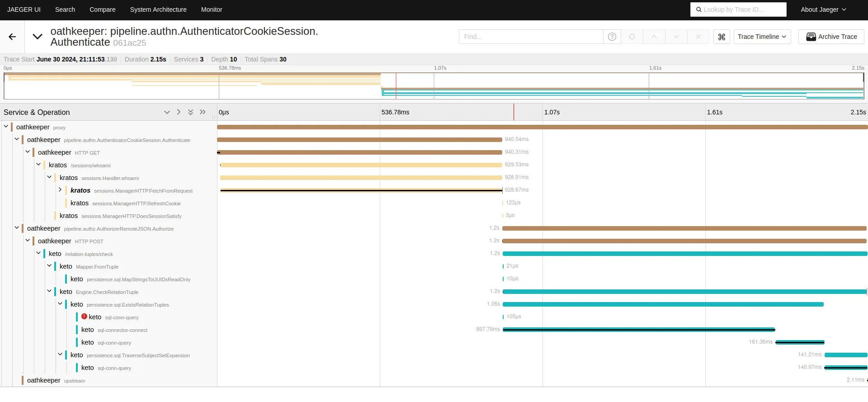Expand the kratos FetchFromRequest span children
Viewport: 868px width, 402px height.
coord(60,190)
